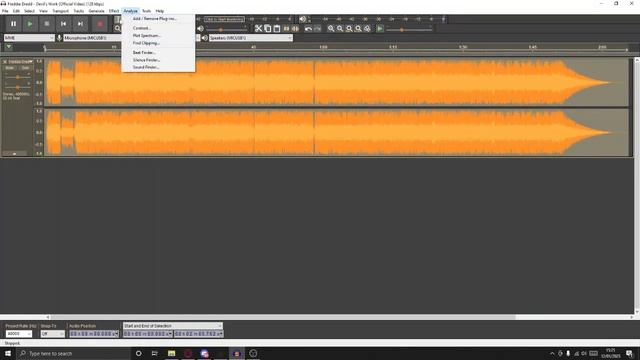Choose Sound Finder from Analyze menu
Screen dimensions: 640x360
(x=158, y=67)
